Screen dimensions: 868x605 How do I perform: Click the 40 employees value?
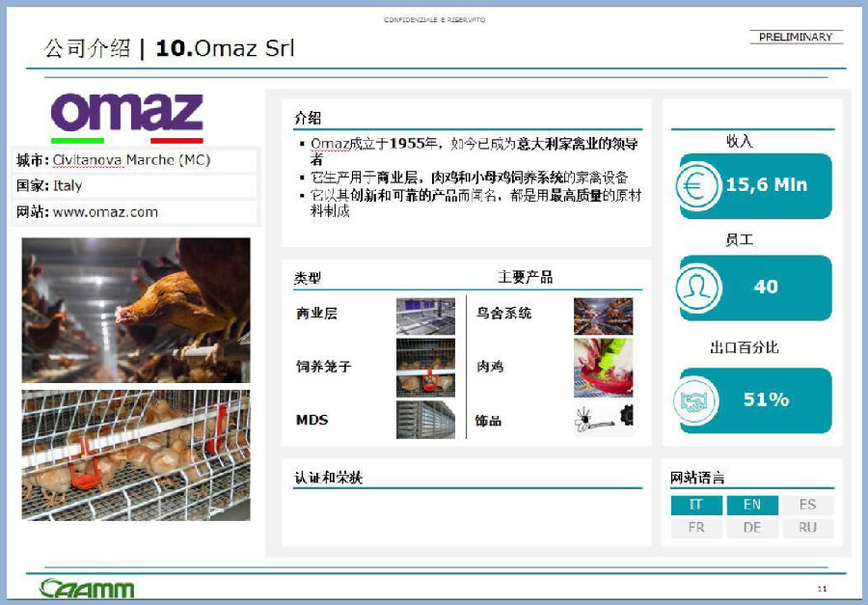click(x=766, y=287)
